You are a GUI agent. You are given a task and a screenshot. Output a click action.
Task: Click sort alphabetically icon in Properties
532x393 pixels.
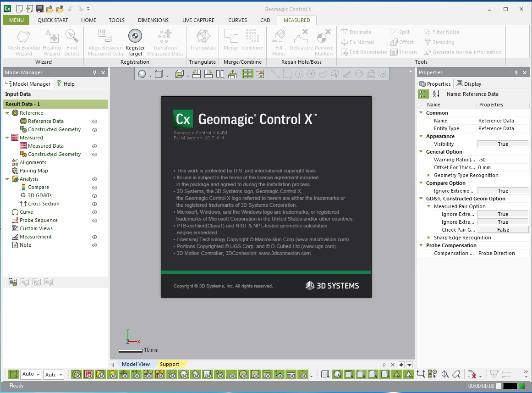point(436,94)
